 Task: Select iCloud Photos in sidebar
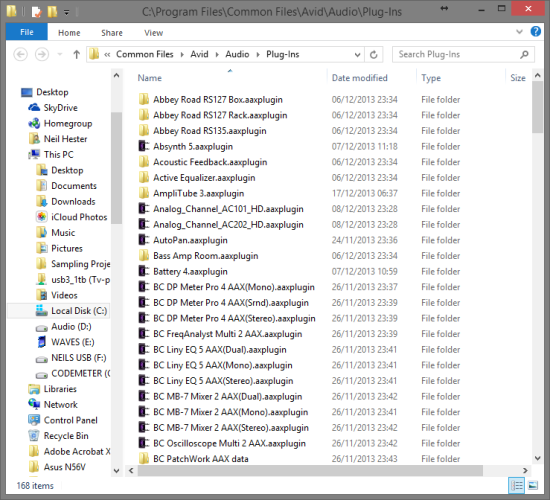(79, 217)
